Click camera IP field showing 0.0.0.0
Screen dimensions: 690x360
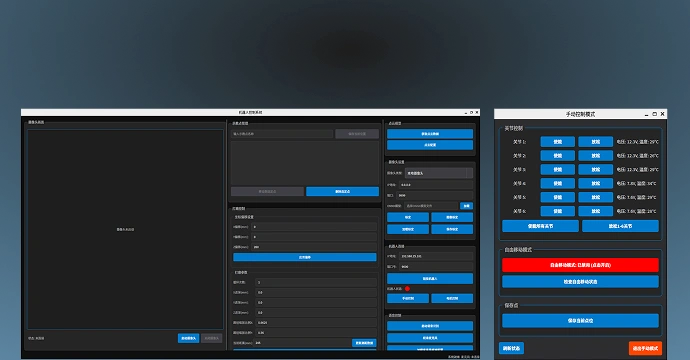436,185
